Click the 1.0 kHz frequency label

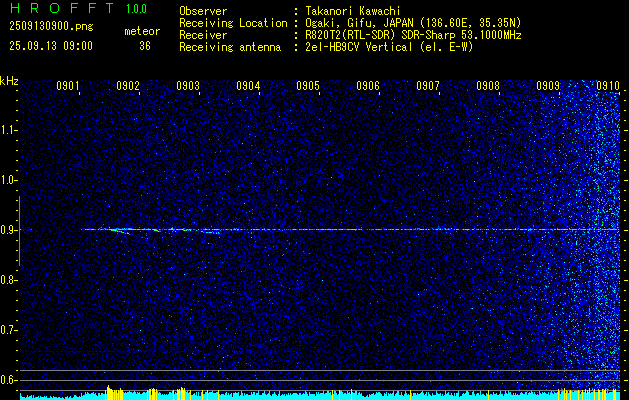8,180
